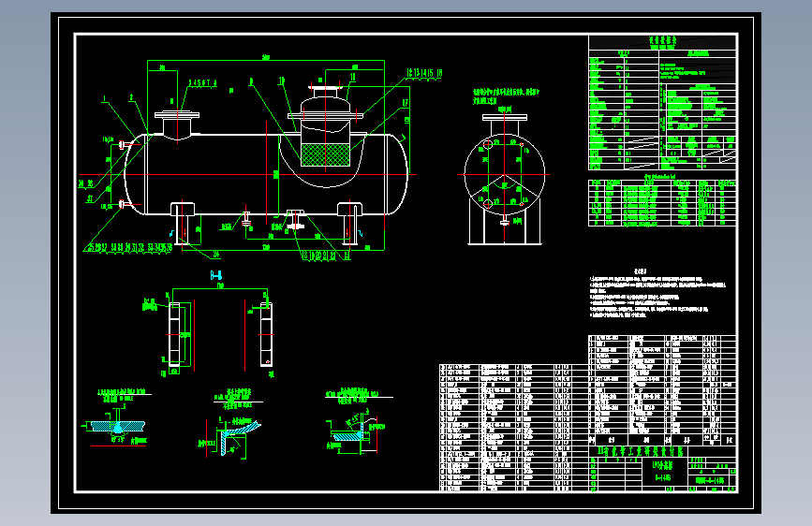
Task: Click the technical notes text block
Action: click(x=657, y=293)
